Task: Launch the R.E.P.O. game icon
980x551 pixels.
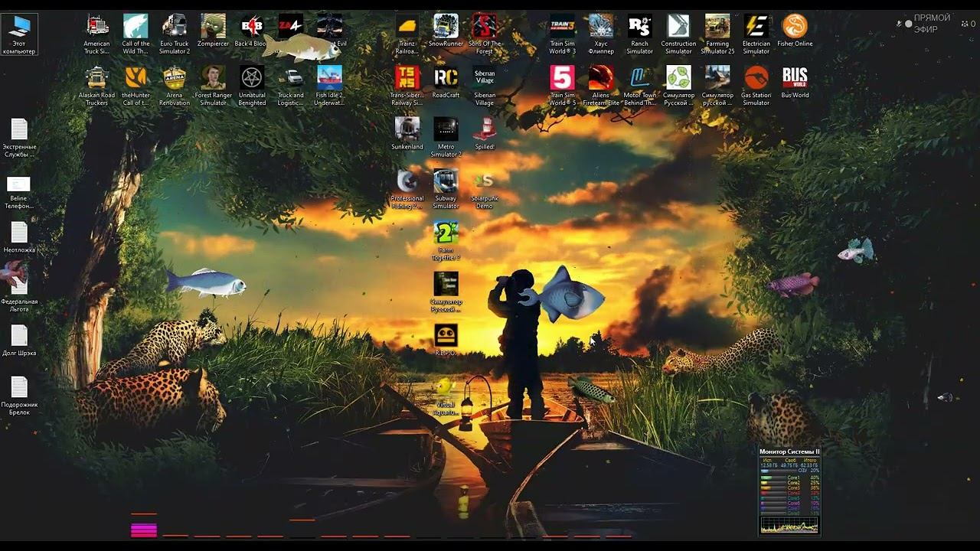Action: point(446,340)
